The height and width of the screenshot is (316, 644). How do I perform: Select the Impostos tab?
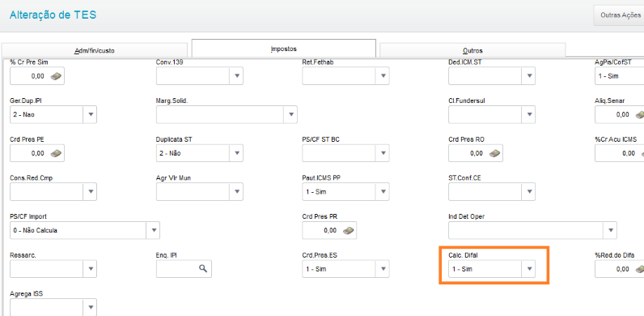tap(284, 49)
